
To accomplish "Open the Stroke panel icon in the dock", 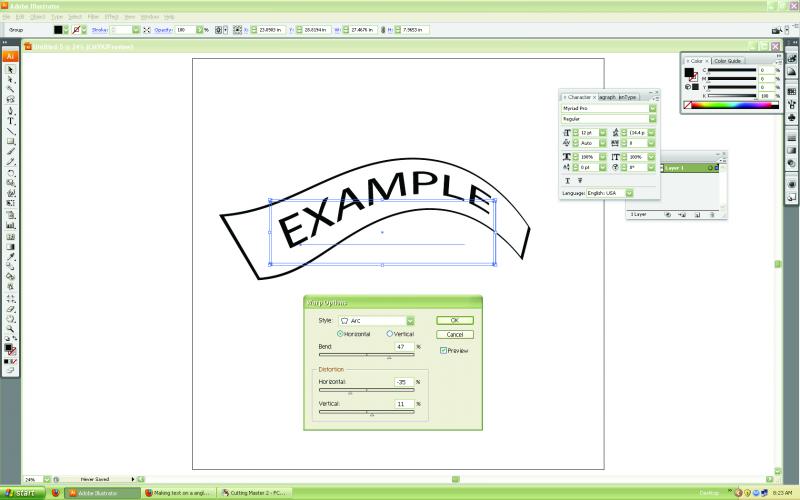I will 791,138.
